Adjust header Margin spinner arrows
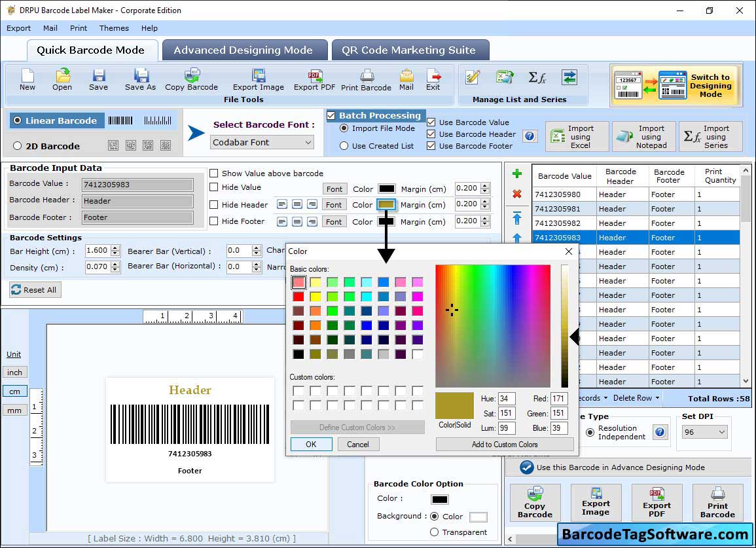Image resolution: width=756 pixels, height=548 pixels. point(486,204)
